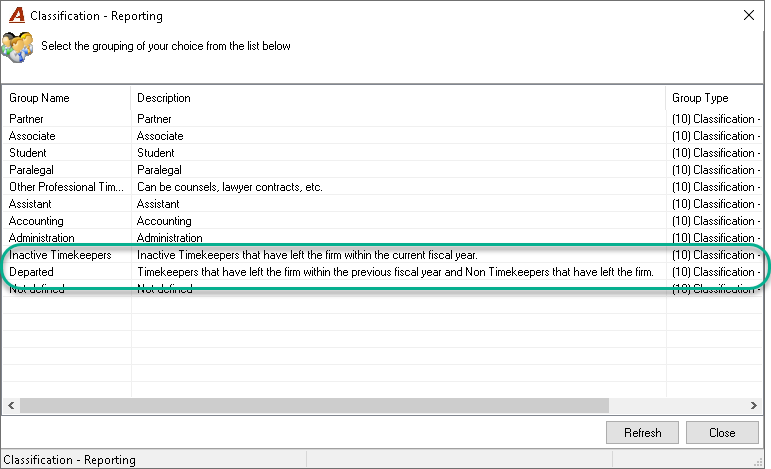Click the Group Type cell in the Paralegal row
This screenshot has width=771, height=469.
point(716,170)
